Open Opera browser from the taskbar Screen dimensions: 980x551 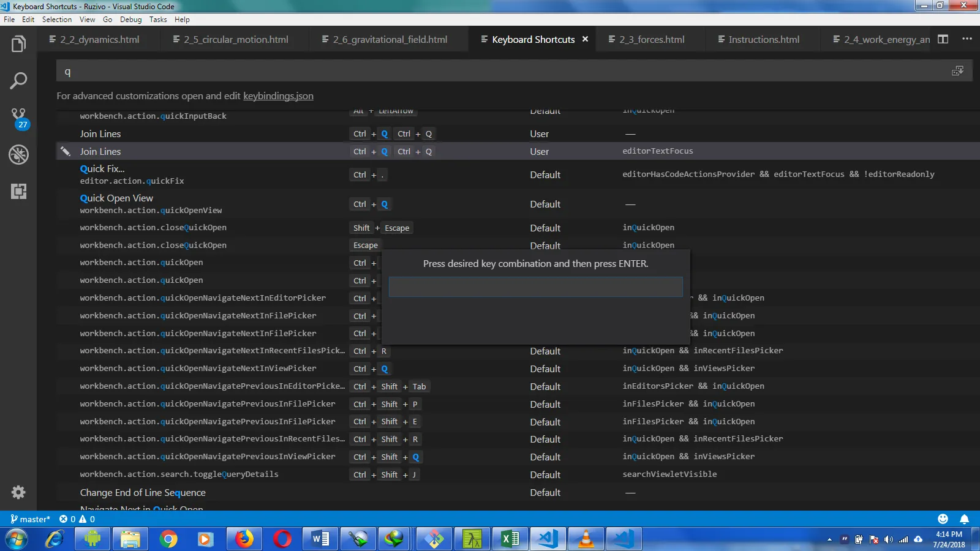pyautogui.click(x=282, y=539)
